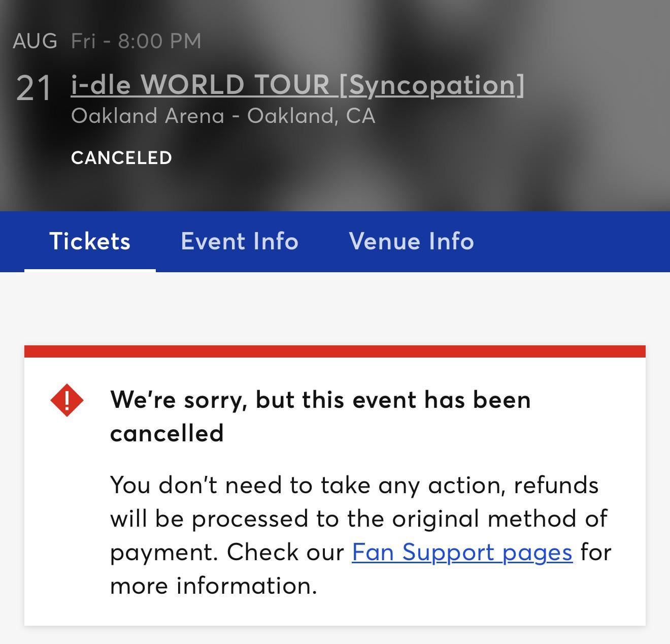The image size is (670, 644).
Task: Select the Tickets tab
Action: pyautogui.click(x=90, y=241)
